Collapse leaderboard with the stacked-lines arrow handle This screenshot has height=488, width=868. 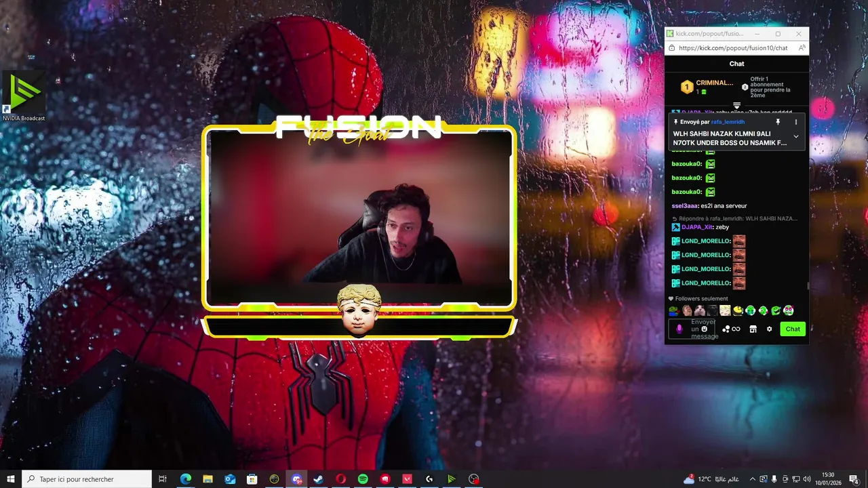click(736, 106)
